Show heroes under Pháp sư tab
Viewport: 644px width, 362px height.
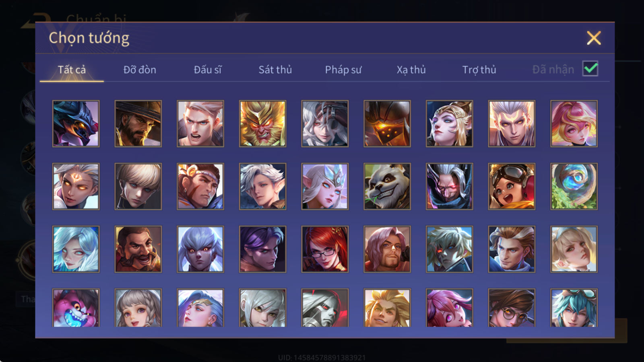point(343,70)
